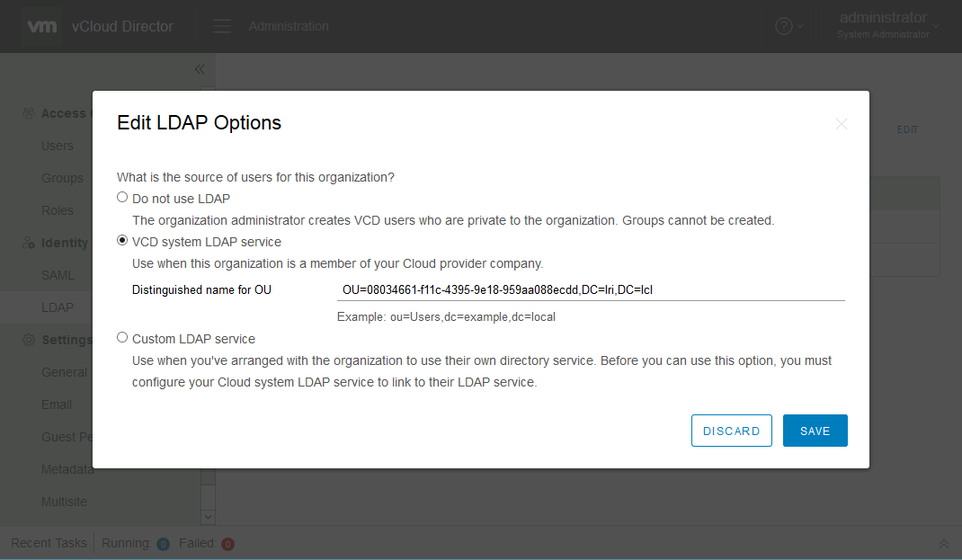
Task: Click the Administration header title
Action: [x=289, y=26]
